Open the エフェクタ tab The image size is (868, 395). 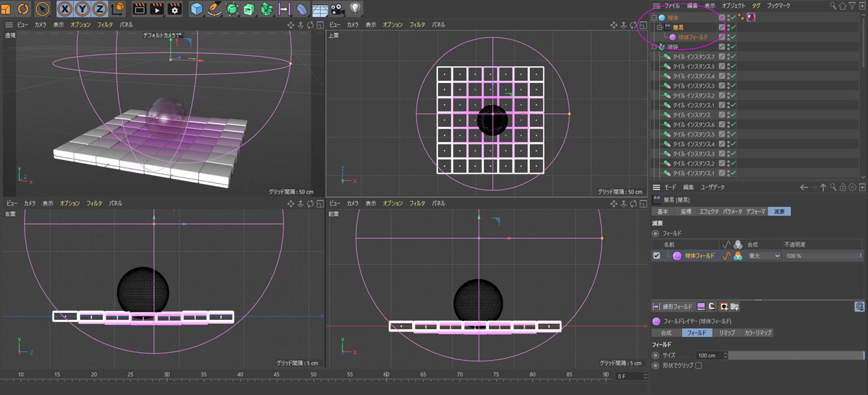709,211
